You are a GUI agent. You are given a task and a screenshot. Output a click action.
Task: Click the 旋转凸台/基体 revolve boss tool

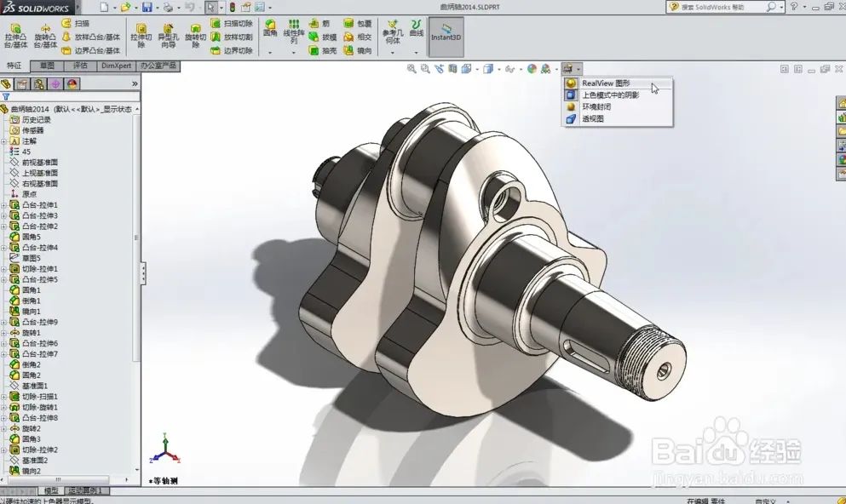coord(45,36)
